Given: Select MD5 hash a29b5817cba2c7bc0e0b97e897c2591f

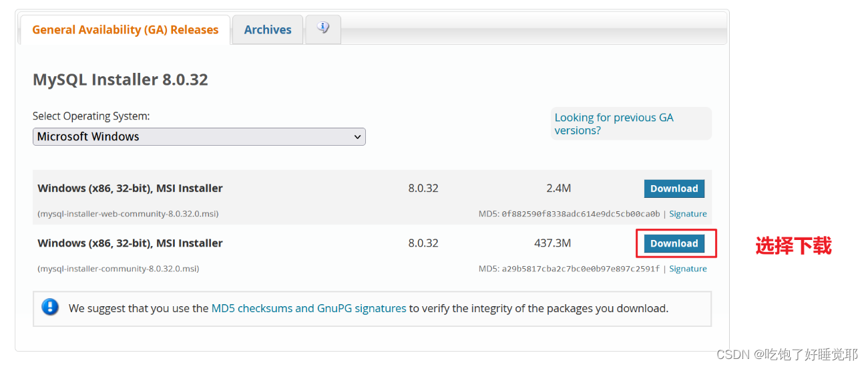Looking at the screenshot, I should pos(580,269).
